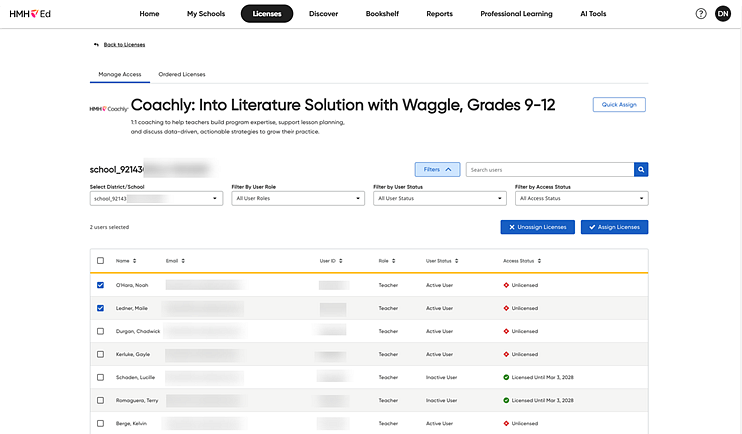Open Professional Learning nav item
Viewport: 742px width, 434px height.
[516, 14]
